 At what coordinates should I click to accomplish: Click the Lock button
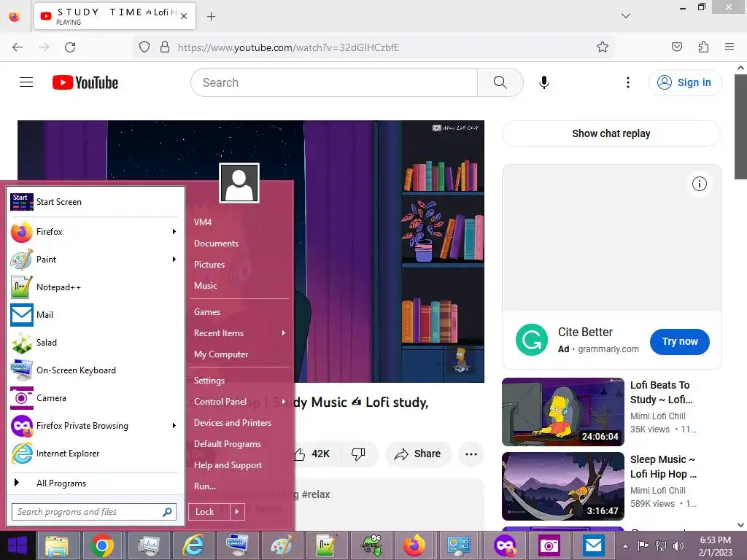pyautogui.click(x=209, y=512)
